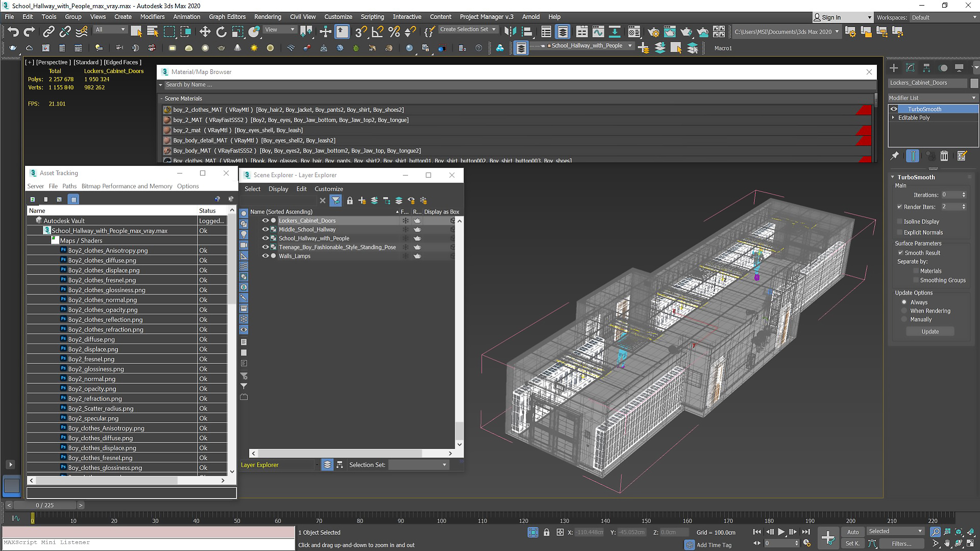Open Display menu in Scene Explorer

click(278, 189)
